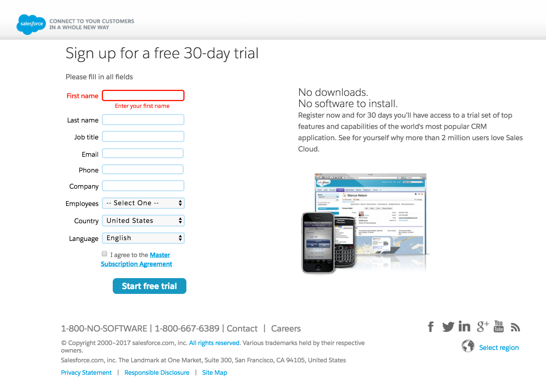Screen dimensions: 546x392
Task: Click the Salesforce cloud logo
Action: [x=31, y=24]
